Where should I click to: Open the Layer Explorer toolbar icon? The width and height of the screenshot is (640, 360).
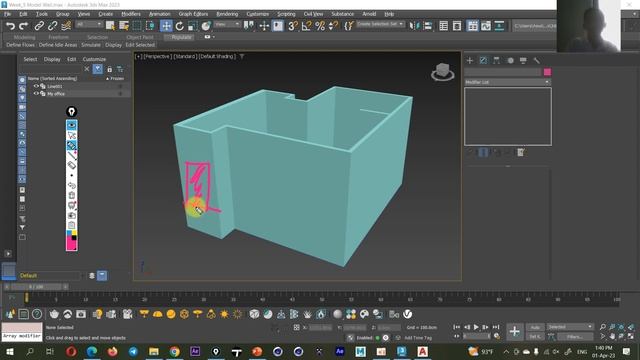[457, 26]
